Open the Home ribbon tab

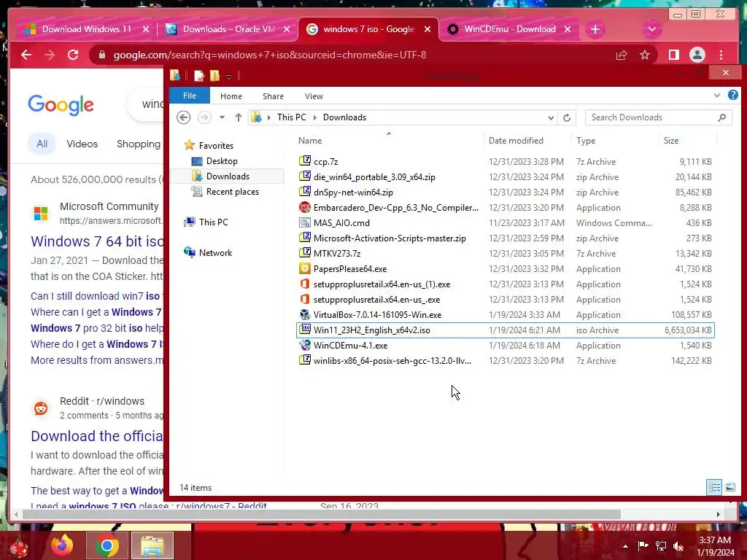[x=231, y=96]
